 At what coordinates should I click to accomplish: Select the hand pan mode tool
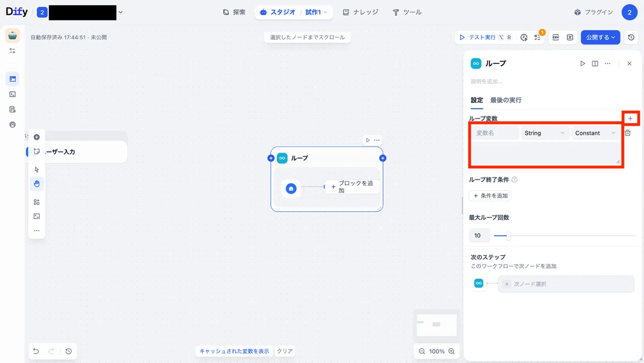(36, 184)
